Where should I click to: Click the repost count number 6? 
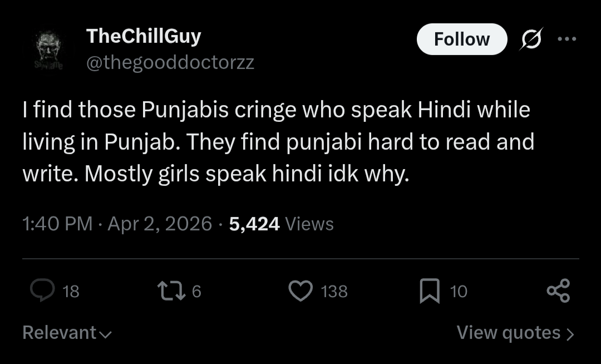pos(196,292)
